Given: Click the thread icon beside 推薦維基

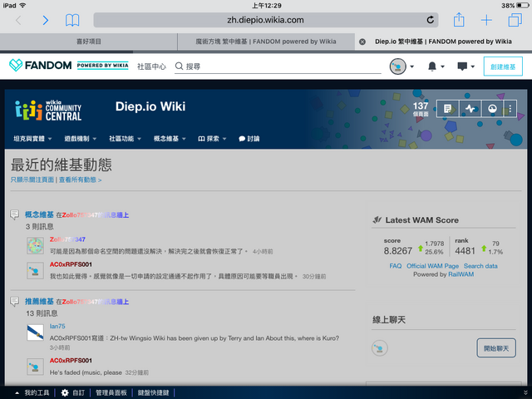Looking at the screenshot, I should click(x=15, y=301).
